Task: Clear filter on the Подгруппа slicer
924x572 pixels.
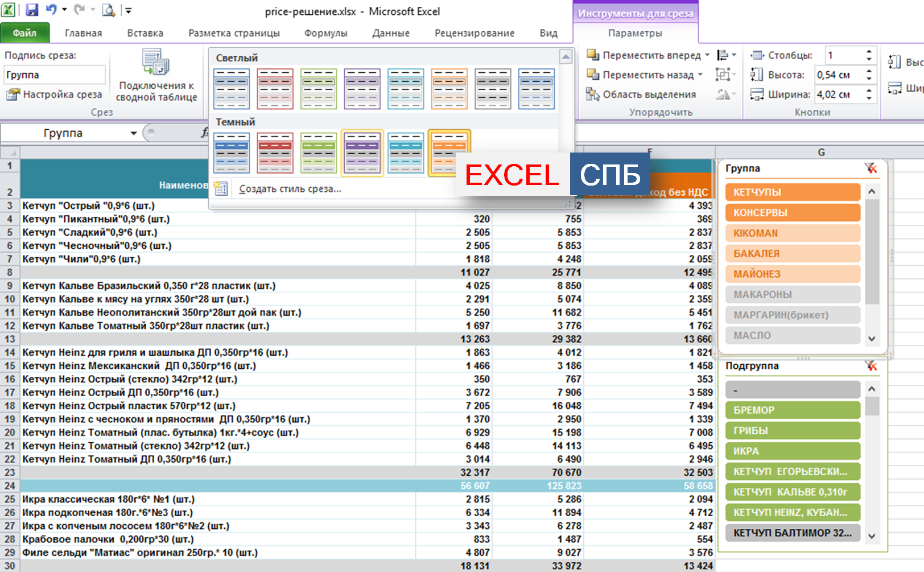Action: coord(871,366)
